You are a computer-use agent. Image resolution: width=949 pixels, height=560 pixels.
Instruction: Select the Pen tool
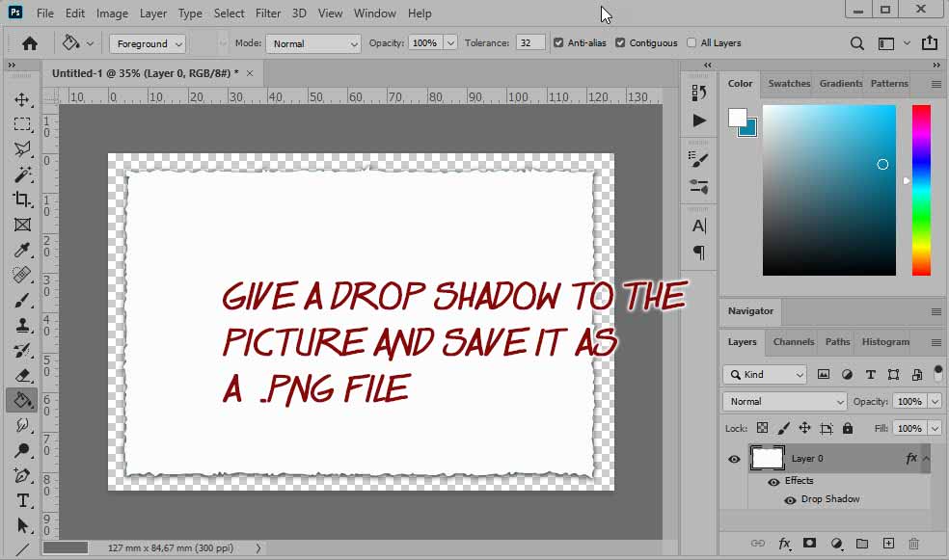[22, 475]
